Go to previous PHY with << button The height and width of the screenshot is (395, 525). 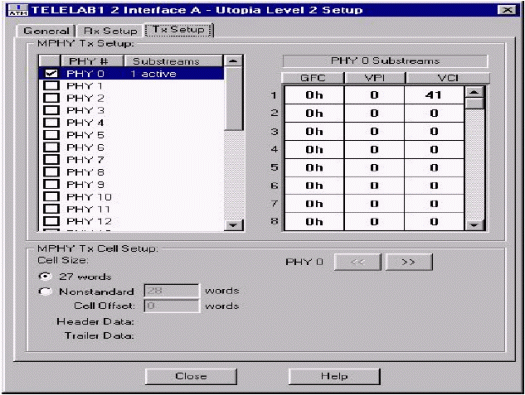[358, 262]
